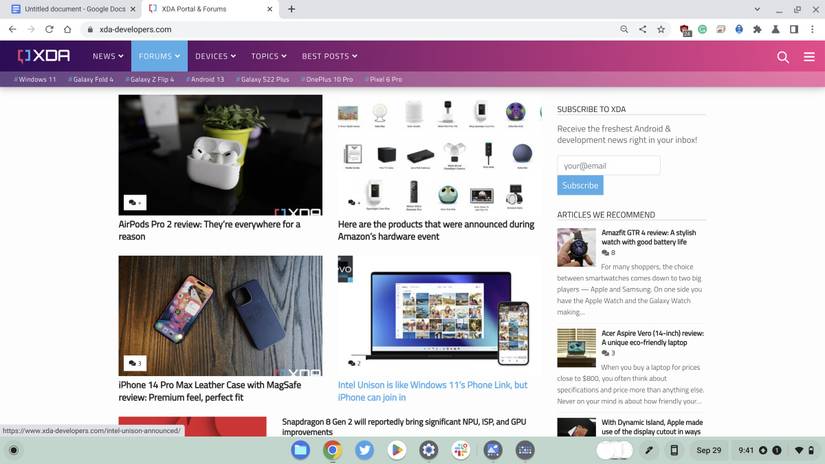Open the Galaxy S22 Plus tag

coord(263,79)
